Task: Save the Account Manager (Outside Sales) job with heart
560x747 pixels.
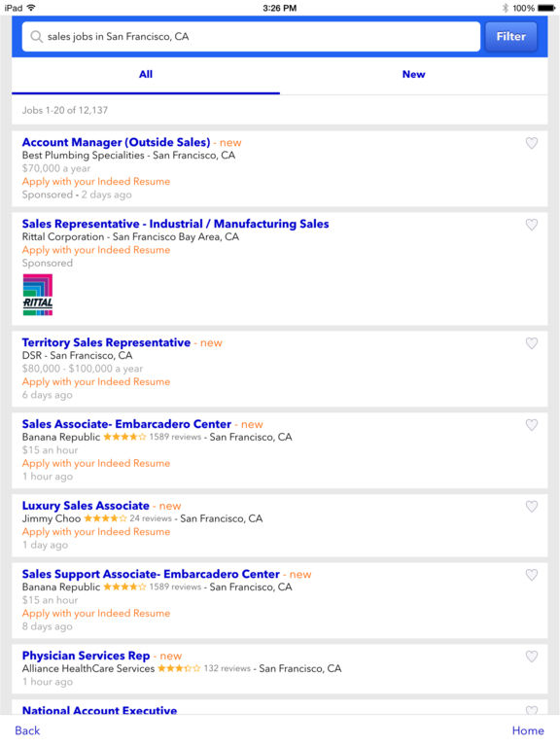Action: (532, 143)
